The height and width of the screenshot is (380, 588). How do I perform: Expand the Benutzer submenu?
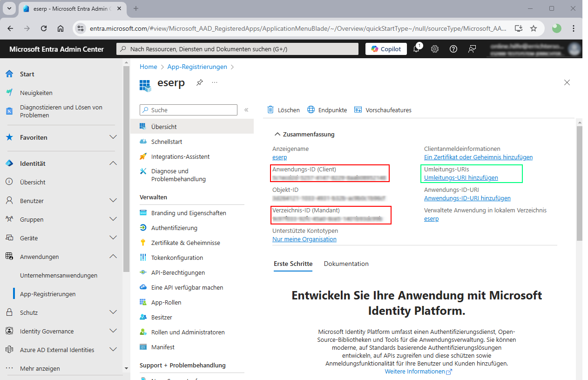pyautogui.click(x=113, y=201)
